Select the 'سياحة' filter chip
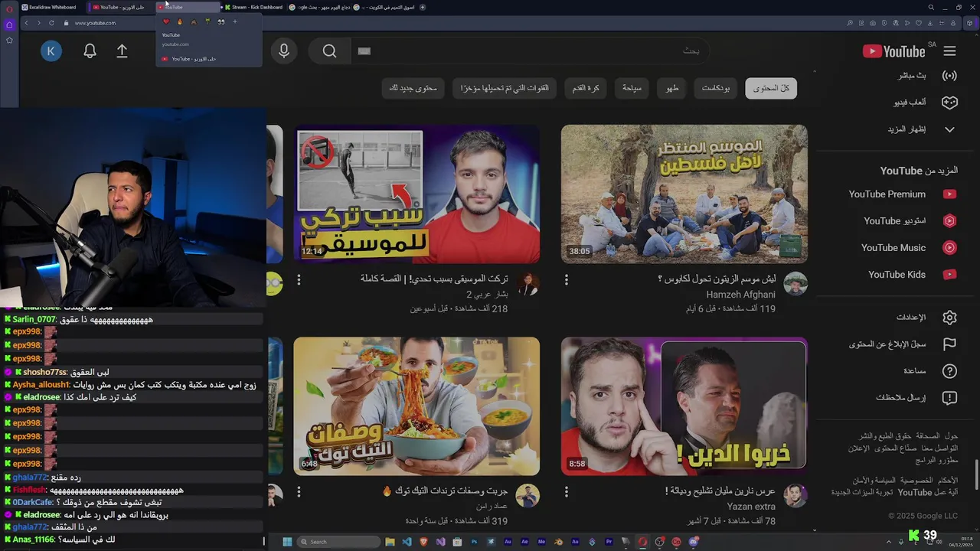 pos(632,88)
